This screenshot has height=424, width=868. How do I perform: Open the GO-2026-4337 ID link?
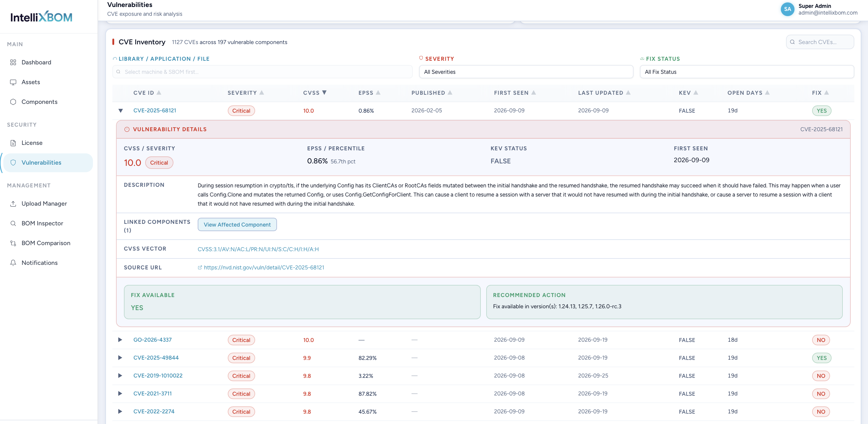point(152,340)
